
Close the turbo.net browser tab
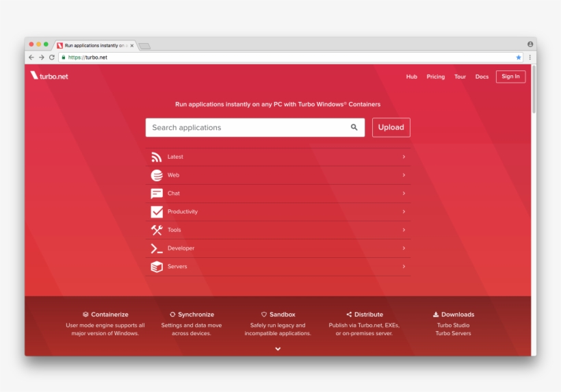132,45
